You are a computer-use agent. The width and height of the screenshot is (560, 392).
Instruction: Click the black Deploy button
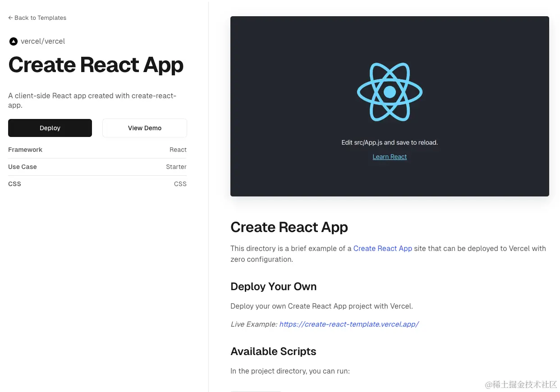(50, 128)
